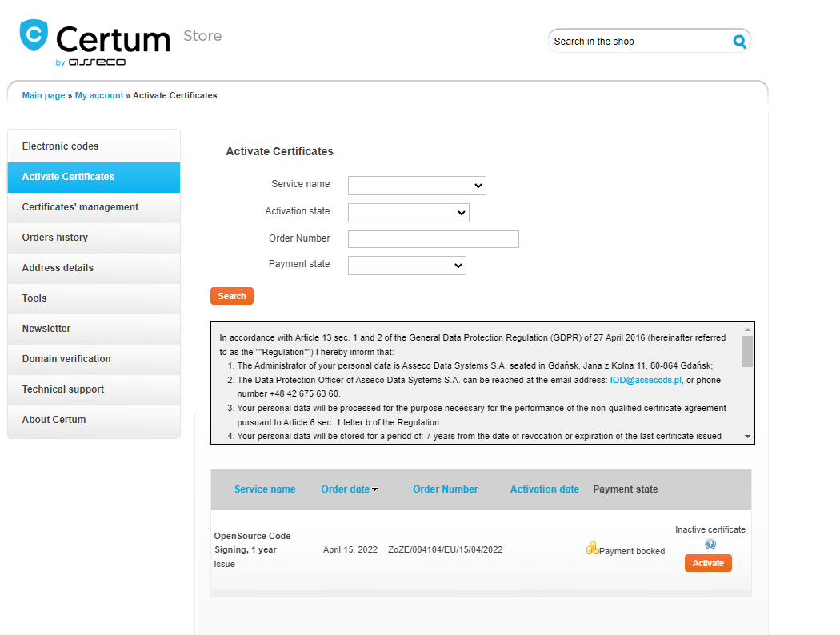Click the payment booked coins icon
Viewport: 840px width, 635px height.
click(x=592, y=549)
